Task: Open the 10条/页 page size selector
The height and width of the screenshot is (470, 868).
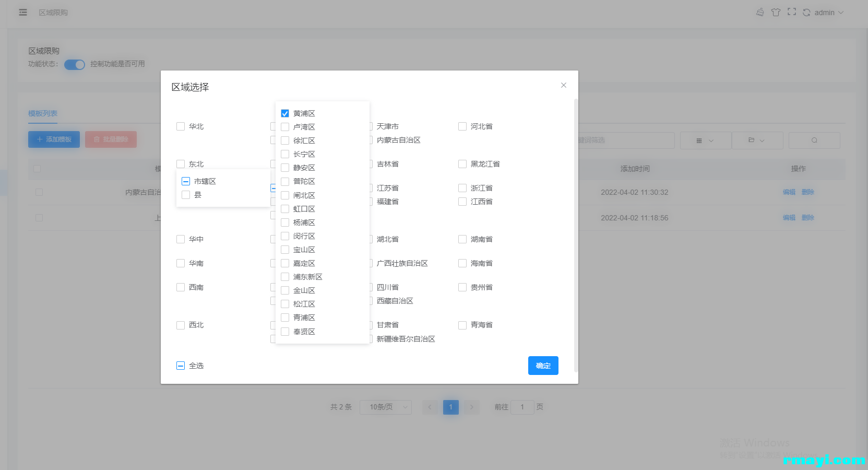Action: [386, 407]
